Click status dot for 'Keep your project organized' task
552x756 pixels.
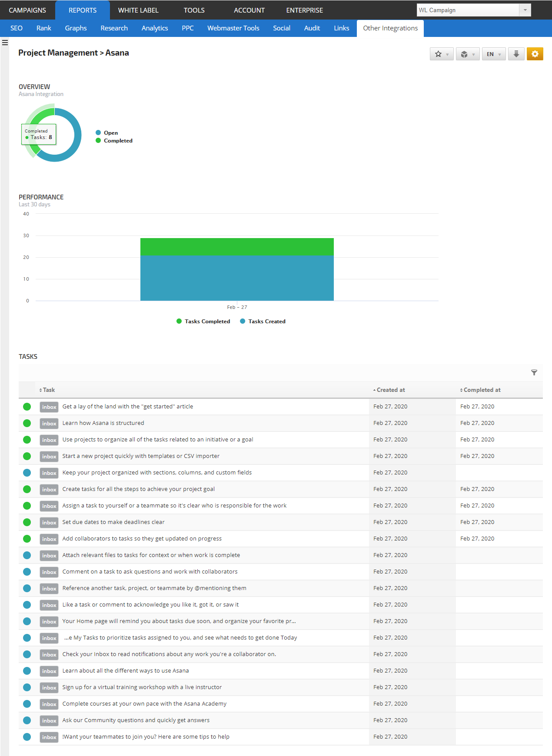27,473
